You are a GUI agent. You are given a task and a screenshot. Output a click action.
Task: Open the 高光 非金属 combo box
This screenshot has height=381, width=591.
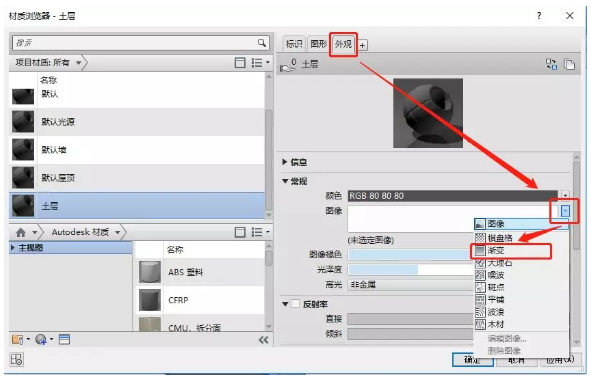click(x=410, y=285)
